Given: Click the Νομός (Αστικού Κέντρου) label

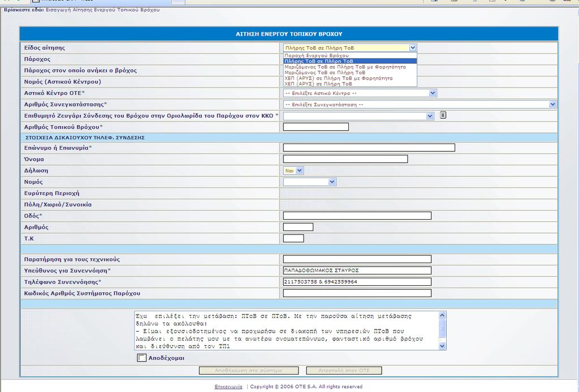Looking at the screenshot, I should 62,82.
